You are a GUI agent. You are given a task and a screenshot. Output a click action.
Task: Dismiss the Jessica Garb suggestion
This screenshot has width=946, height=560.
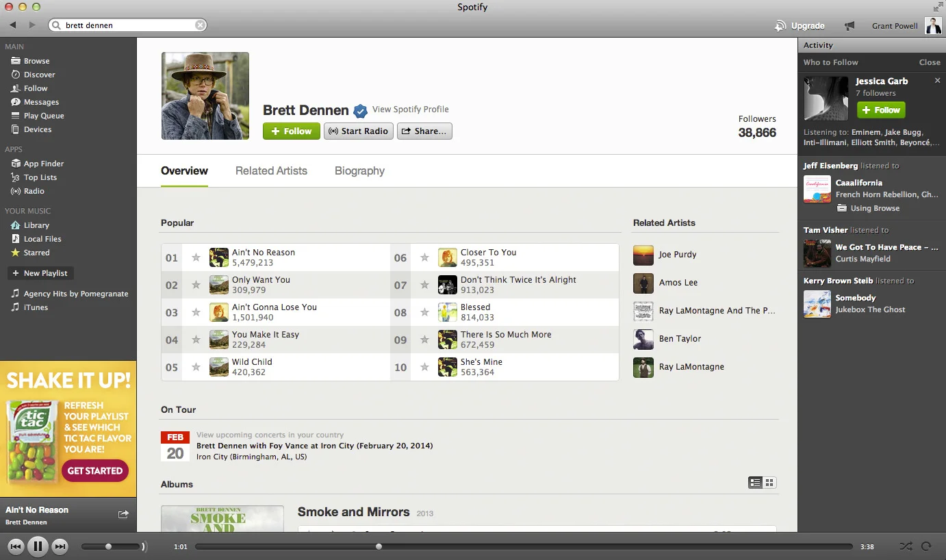tap(938, 81)
